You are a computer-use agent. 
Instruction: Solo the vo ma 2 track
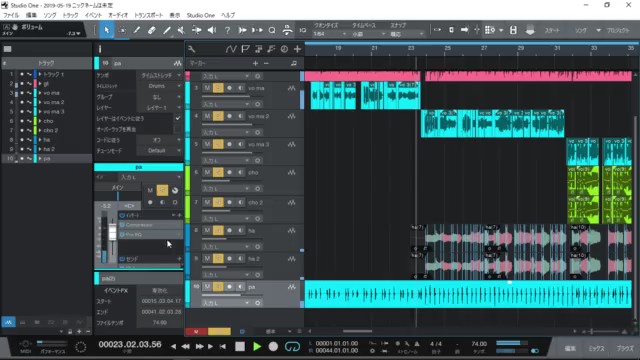click(x=218, y=116)
